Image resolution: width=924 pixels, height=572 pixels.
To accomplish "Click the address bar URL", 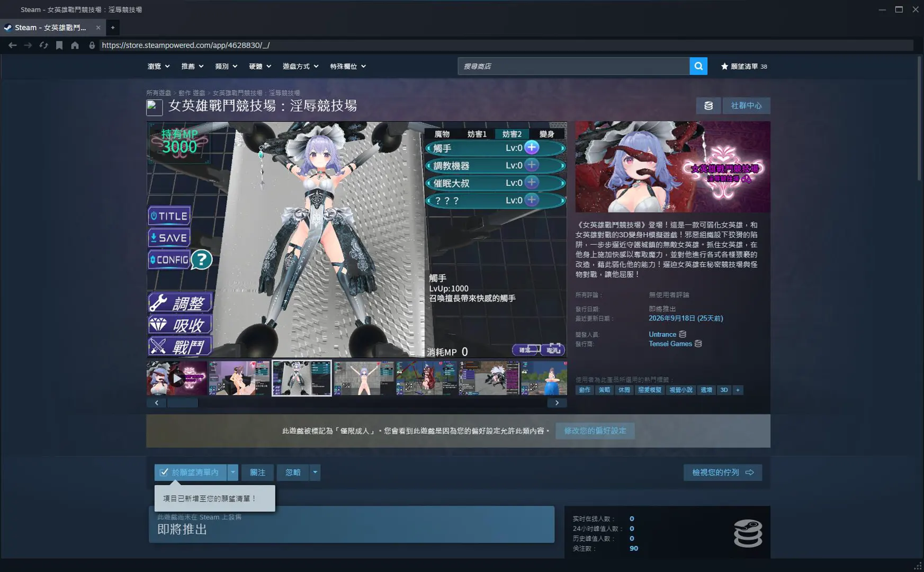I will pyautogui.click(x=185, y=46).
